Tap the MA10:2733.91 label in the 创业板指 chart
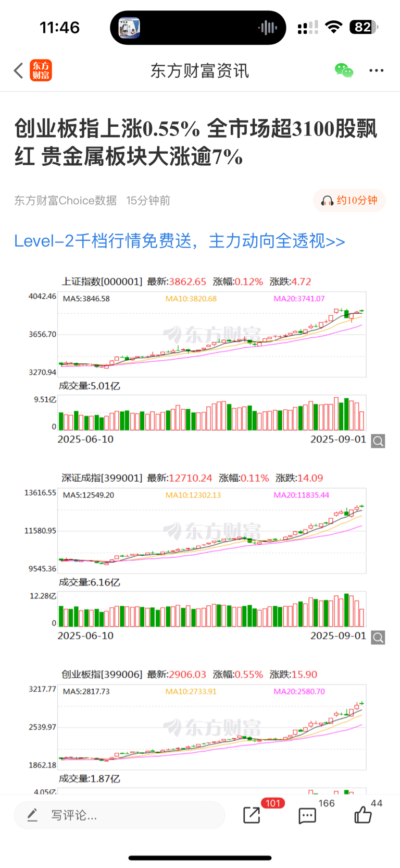Viewport: 400px width, 868px height. coord(191,691)
